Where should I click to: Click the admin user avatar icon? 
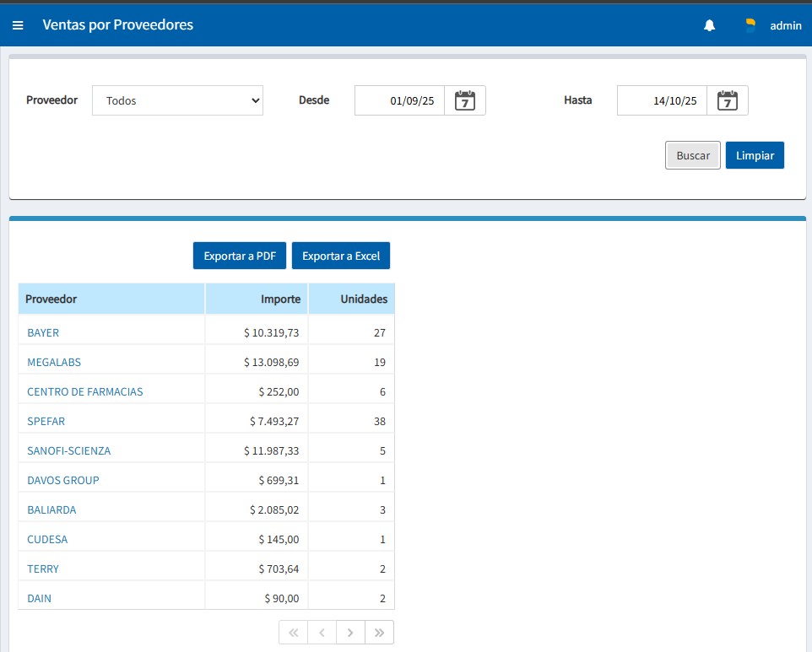[x=750, y=25]
